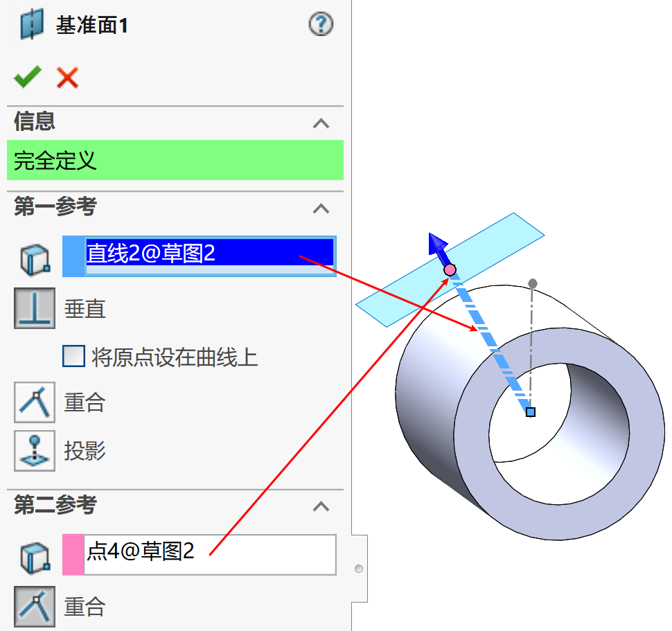The width and height of the screenshot is (672, 631).
Task: Collapse the 第一参考 section
Action: (321, 208)
